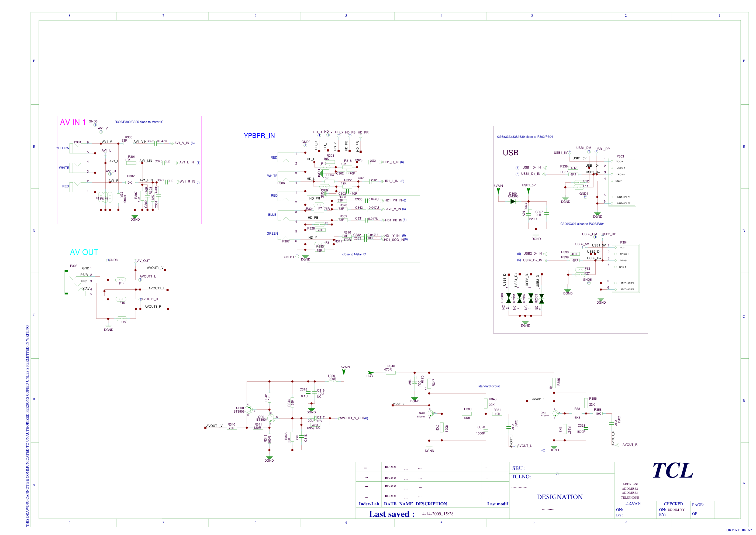Click the R346 470R resistor symbol
Viewport: 756px width, 535px height.
(x=390, y=373)
